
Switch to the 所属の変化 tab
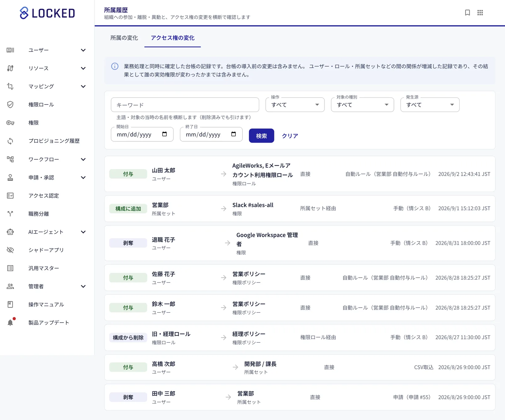pyautogui.click(x=124, y=38)
